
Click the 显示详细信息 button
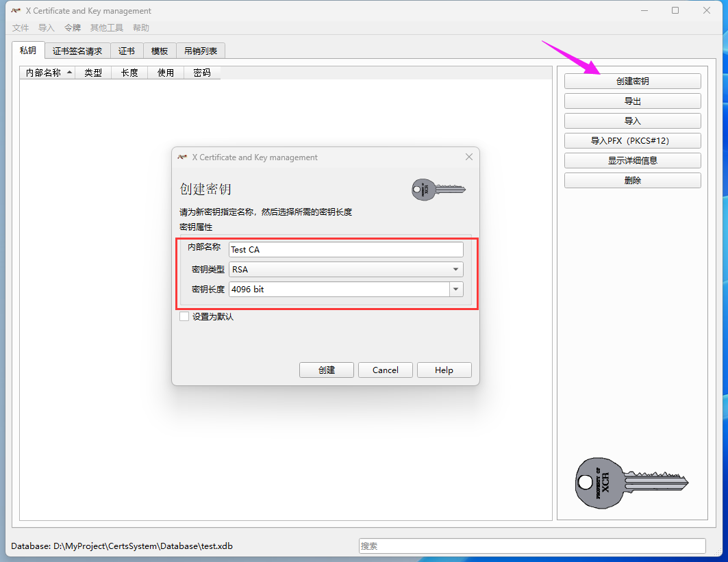pos(632,161)
